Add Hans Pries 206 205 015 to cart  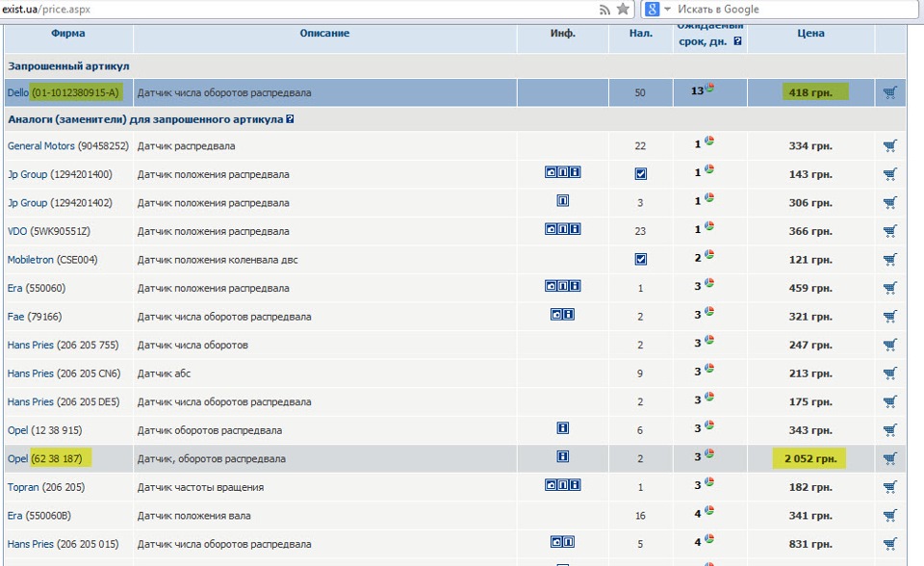click(889, 544)
